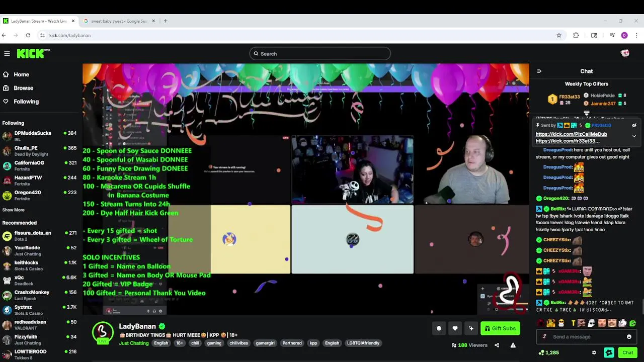Open Chulls_PE channel

(39, 151)
